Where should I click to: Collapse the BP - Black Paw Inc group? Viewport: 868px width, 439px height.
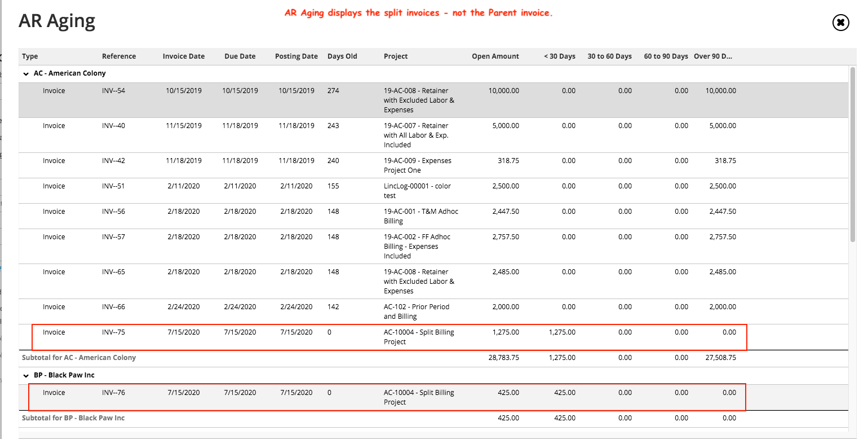pos(26,375)
